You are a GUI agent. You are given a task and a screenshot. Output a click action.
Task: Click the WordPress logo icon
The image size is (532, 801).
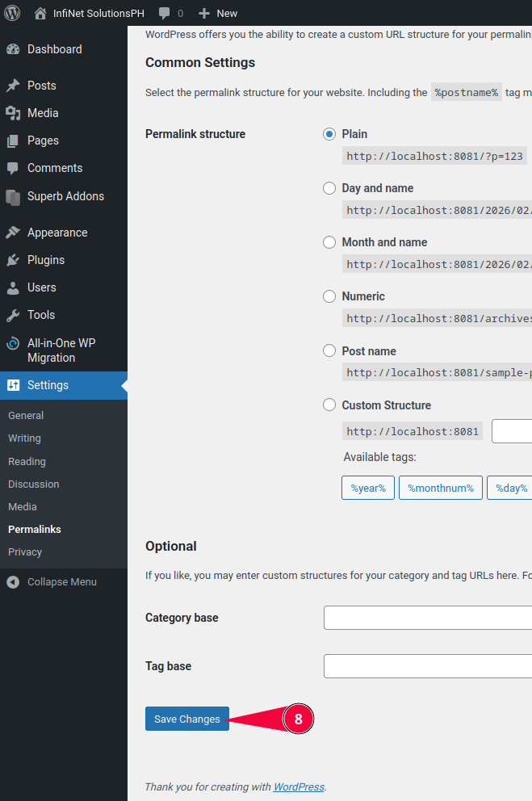click(13, 13)
